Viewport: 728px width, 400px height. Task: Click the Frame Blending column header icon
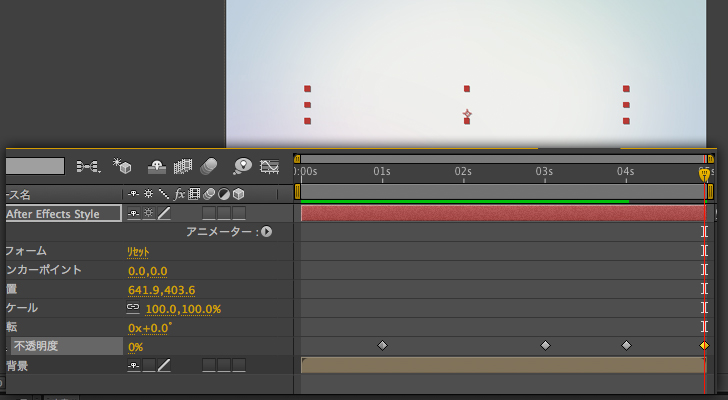click(x=194, y=194)
